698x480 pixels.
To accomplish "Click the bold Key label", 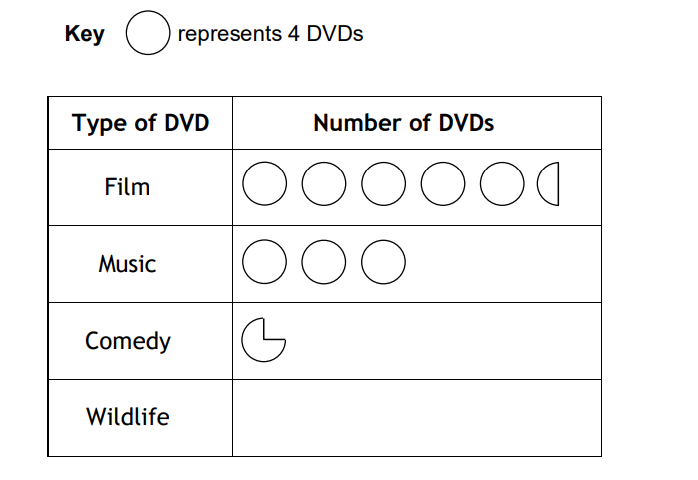I will point(85,34).
